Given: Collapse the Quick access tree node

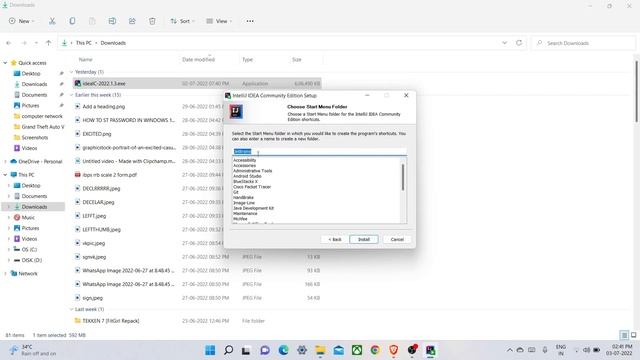Looking at the screenshot, I should [5, 63].
